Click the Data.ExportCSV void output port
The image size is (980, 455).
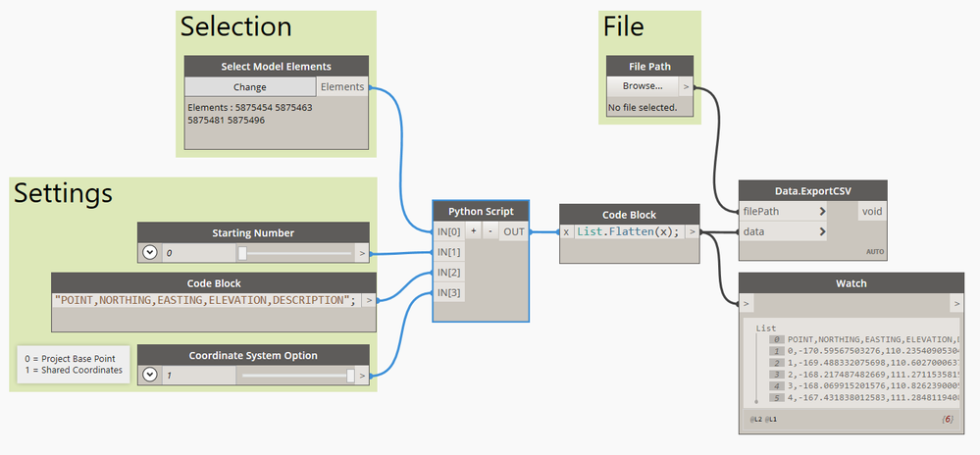(872, 211)
